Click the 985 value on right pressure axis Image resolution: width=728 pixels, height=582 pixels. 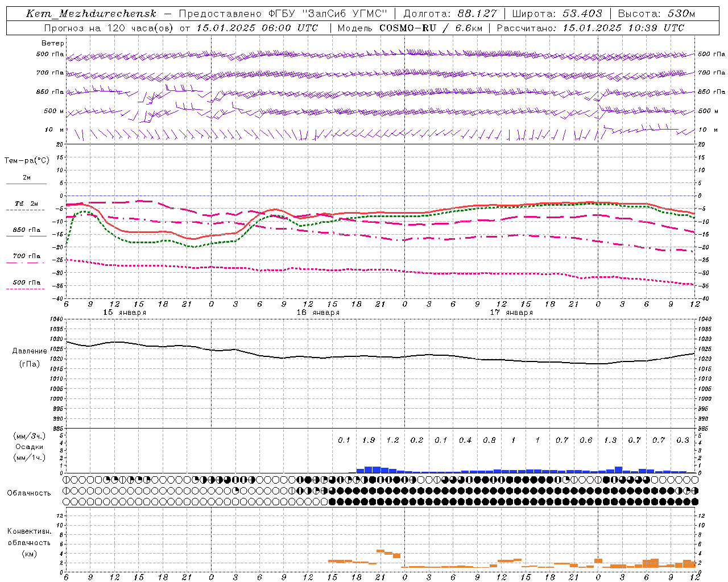[x=705, y=429]
